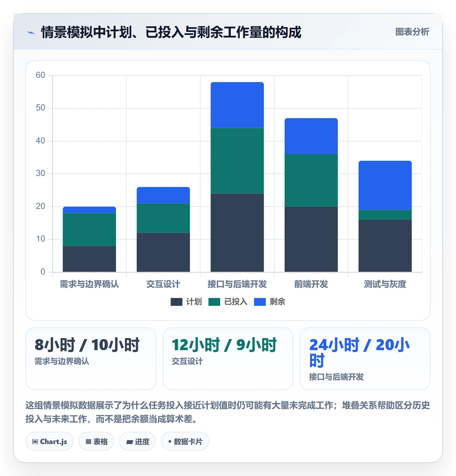Click the green 已投入 segment for 前端开发
Viewport: 456px width, 476px height.
[x=311, y=180]
